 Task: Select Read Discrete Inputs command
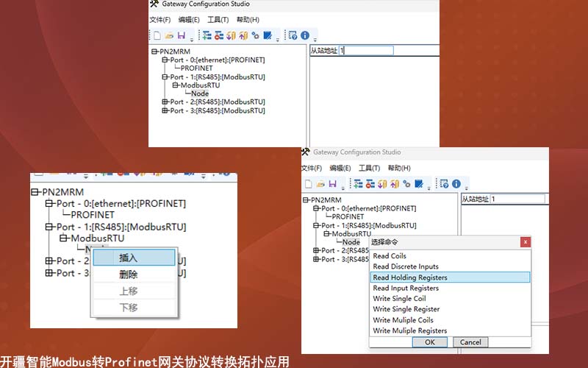450,266
